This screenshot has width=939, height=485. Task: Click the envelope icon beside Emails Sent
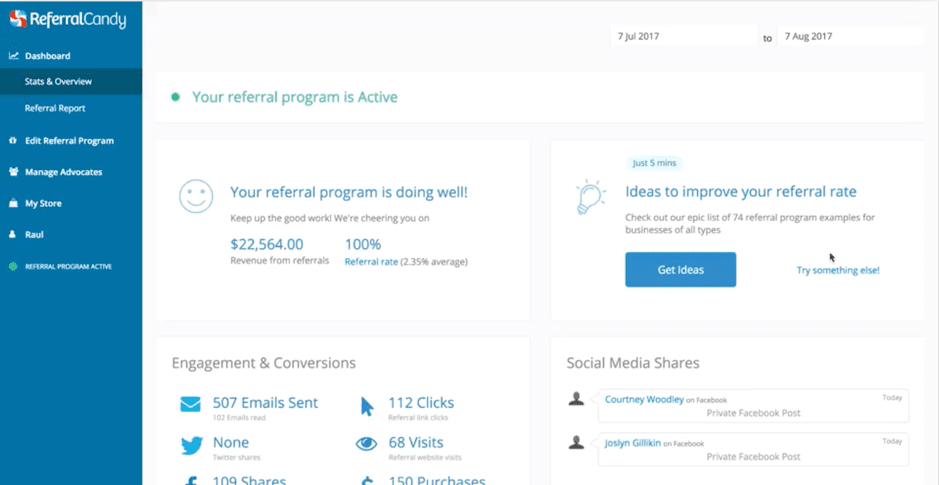[x=190, y=405]
